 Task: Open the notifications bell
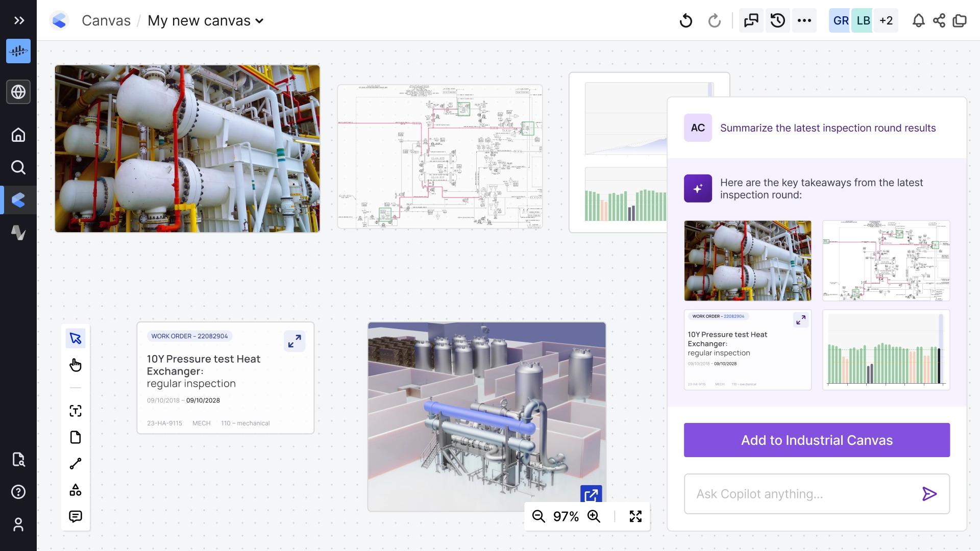coord(919,20)
